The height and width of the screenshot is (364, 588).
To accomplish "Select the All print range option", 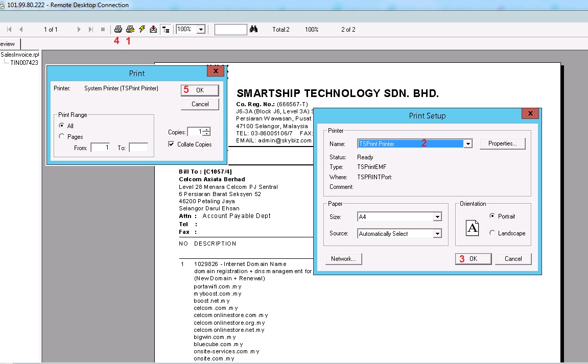I will (62, 126).
